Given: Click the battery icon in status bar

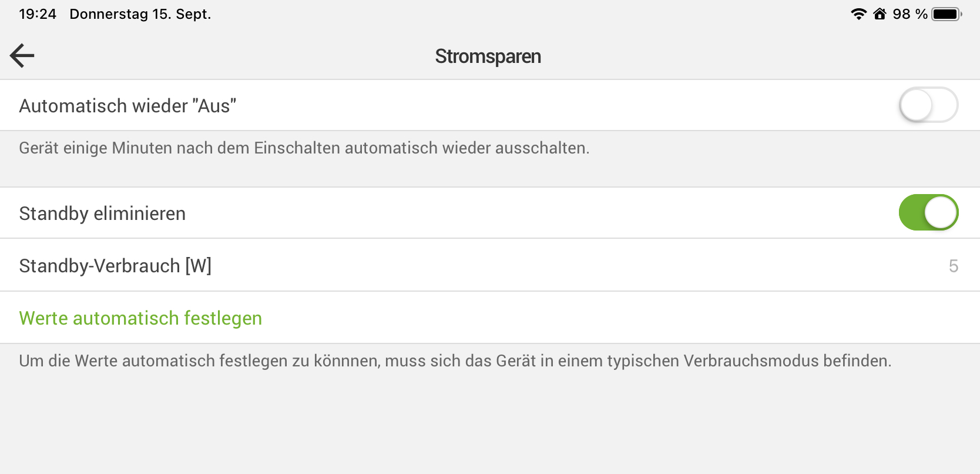Looking at the screenshot, I should [x=946, y=14].
